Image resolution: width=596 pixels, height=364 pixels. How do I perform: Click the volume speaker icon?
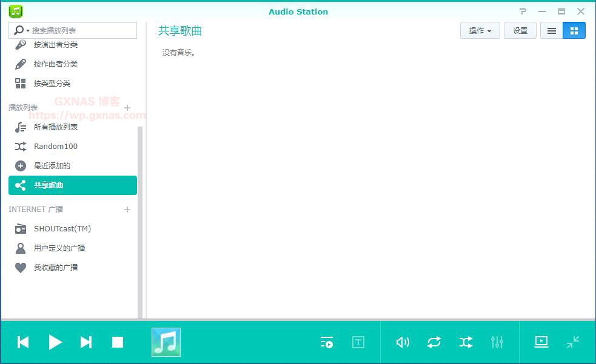[403, 342]
